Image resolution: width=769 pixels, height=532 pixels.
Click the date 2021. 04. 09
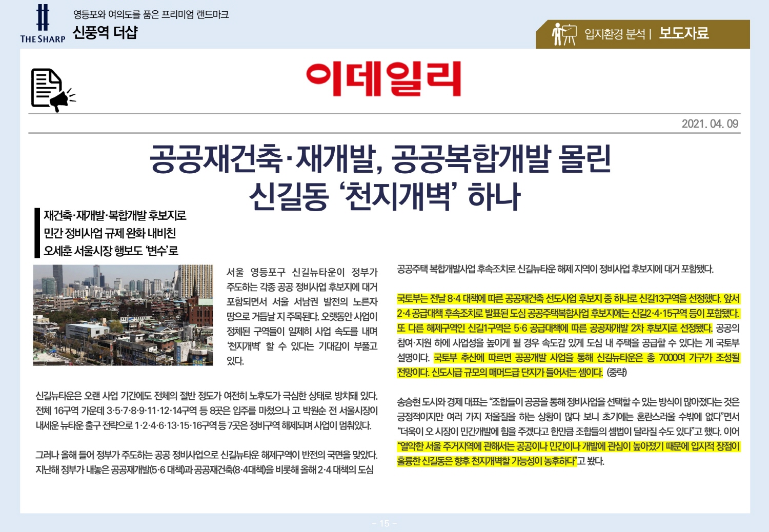click(x=710, y=124)
